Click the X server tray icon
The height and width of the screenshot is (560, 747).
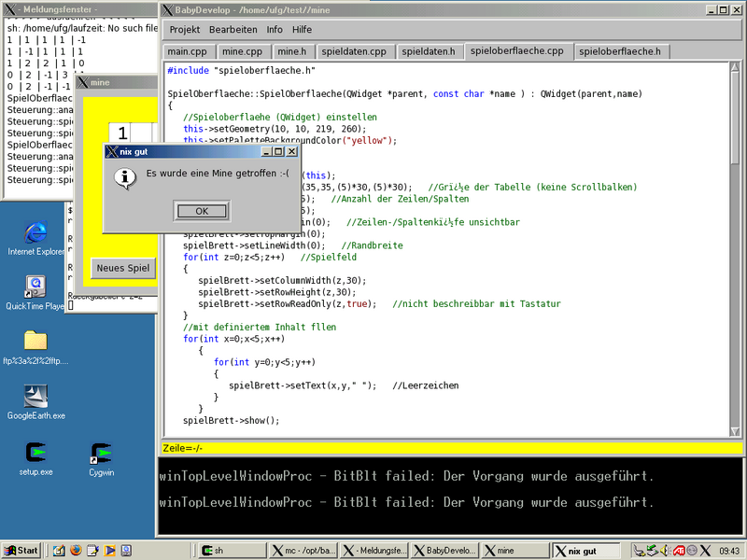click(705, 551)
